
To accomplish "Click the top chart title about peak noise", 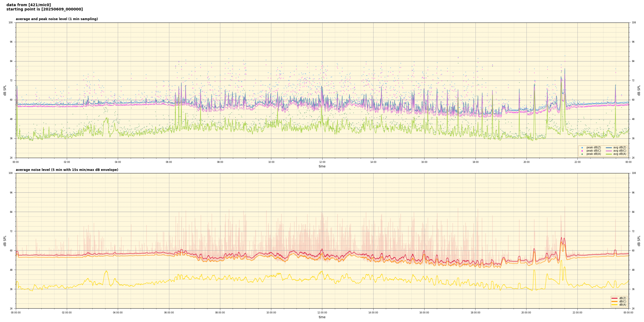I will click(x=57, y=19).
